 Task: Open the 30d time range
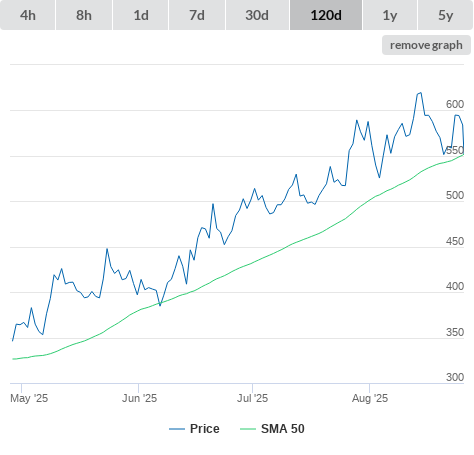[257, 15]
